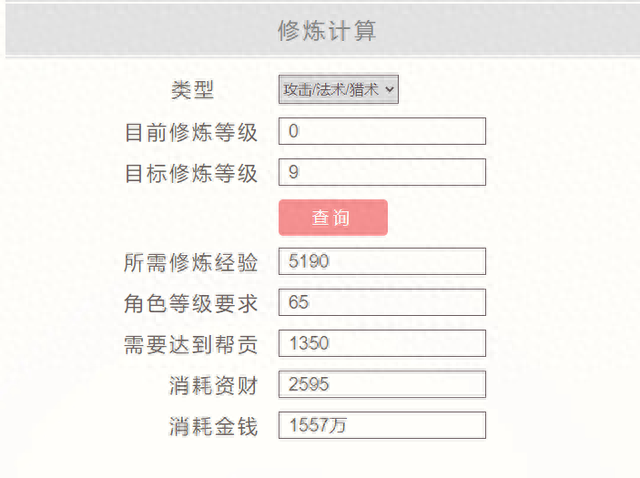Click the 角色等级要求 label

[x=191, y=304]
